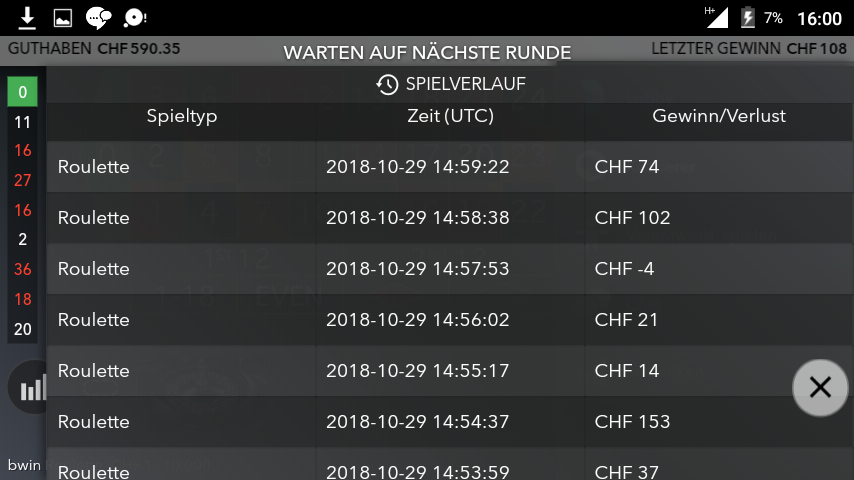Tap the Letzter Gewinn CHF 108 label
Image resolution: width=854 pixels, height=480 pixels.
coord(749,48)
